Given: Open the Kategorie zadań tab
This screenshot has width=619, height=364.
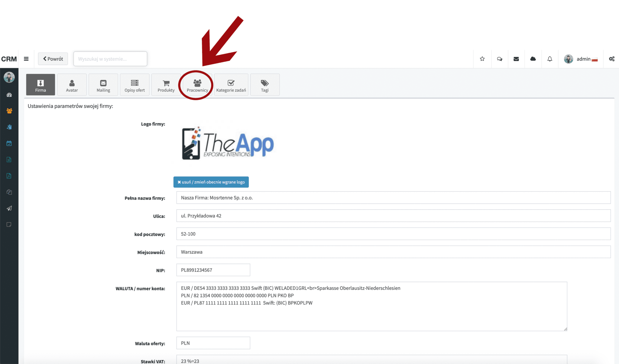Looking at the screenshot, I should 231,85.
